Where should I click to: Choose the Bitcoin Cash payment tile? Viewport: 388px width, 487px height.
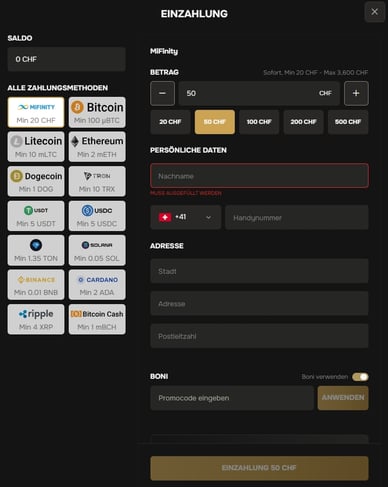coord(97,319)
